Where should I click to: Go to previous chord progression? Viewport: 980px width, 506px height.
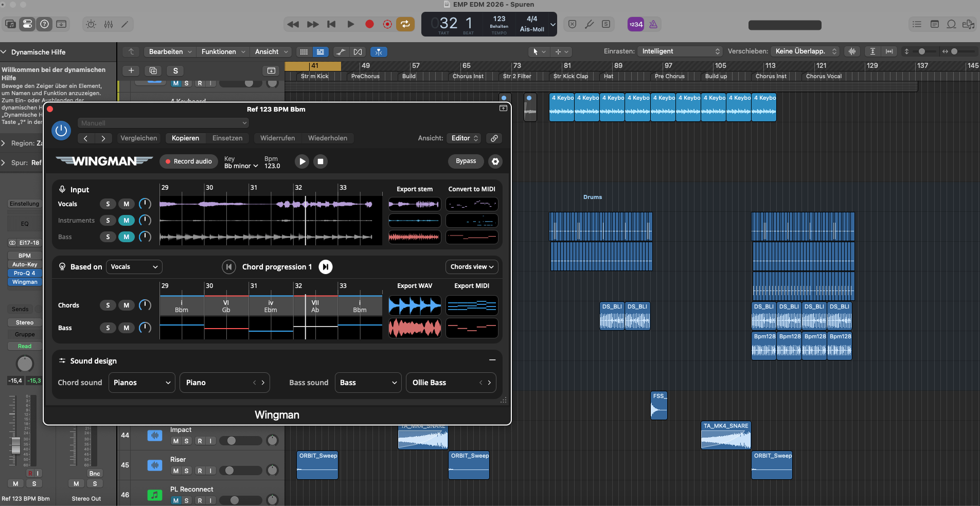(229, 267)
